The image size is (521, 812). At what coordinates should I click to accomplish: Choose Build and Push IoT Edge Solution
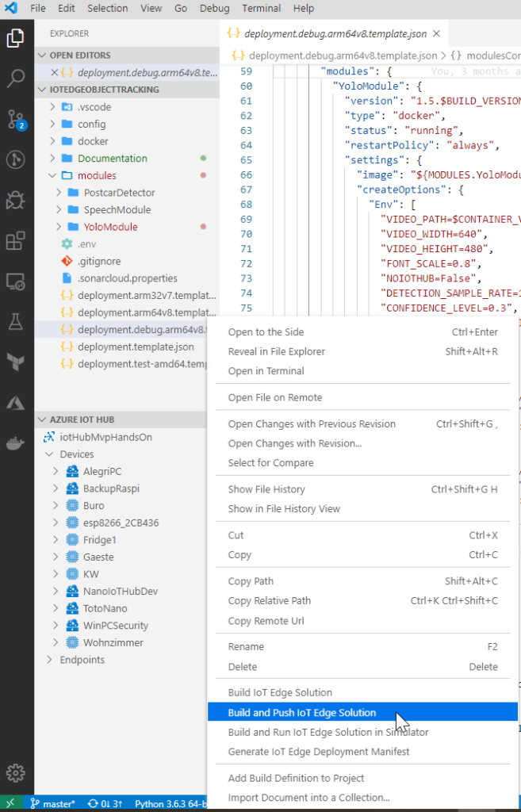pos(362,712)
